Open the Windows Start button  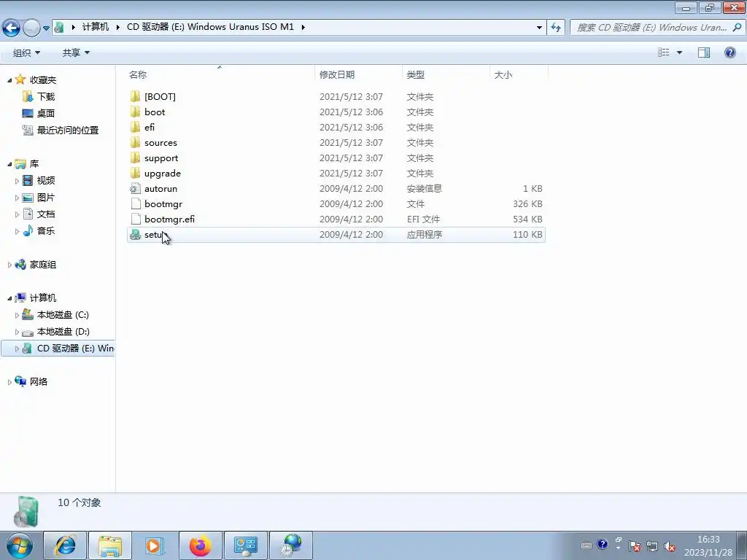pyautogui.click(x=20, y=545)
